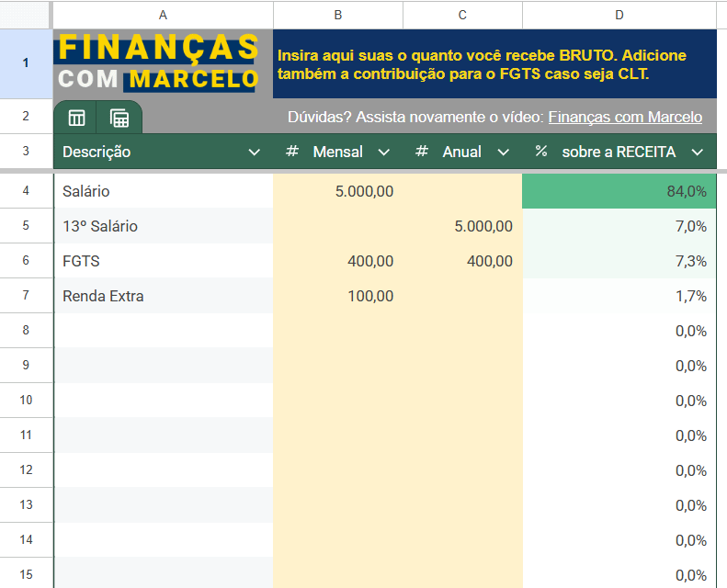727x588 pixels.
Task: Click the Renda Extra description cell
Action: coord(164,296)
